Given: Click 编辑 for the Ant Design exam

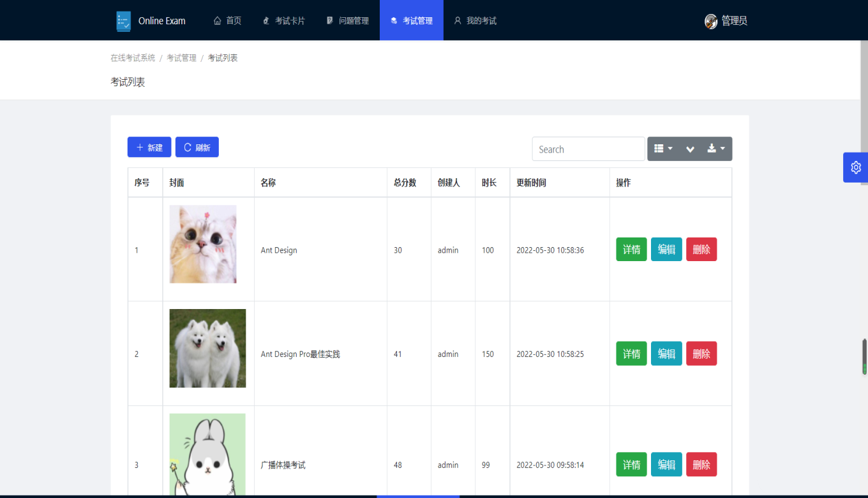Looking at the screenshot, I should coord(666,250).
